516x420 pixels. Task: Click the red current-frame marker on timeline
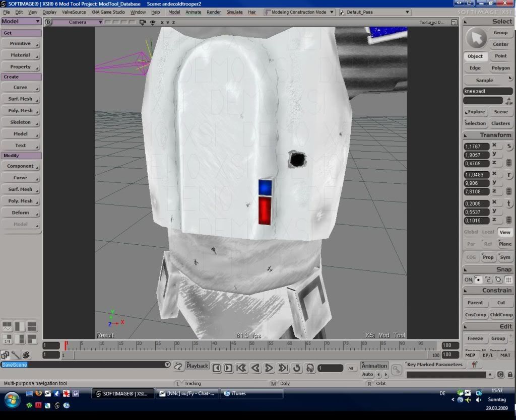coord(66,344)
